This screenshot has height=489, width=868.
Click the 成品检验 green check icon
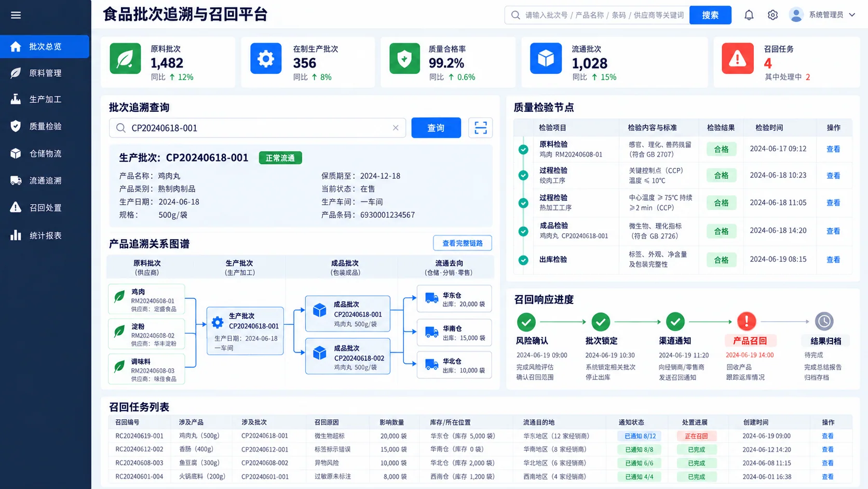523,231
